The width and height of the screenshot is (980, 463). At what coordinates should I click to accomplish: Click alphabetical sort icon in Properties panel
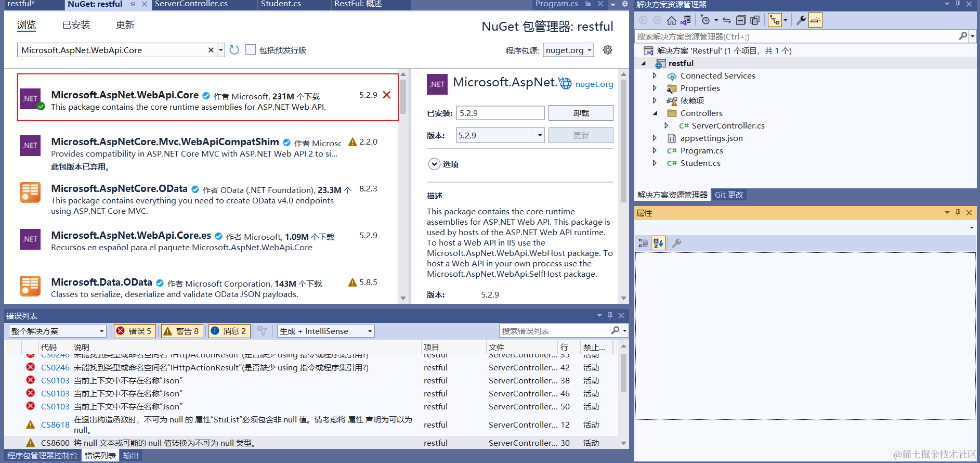[x=658, y=243]
